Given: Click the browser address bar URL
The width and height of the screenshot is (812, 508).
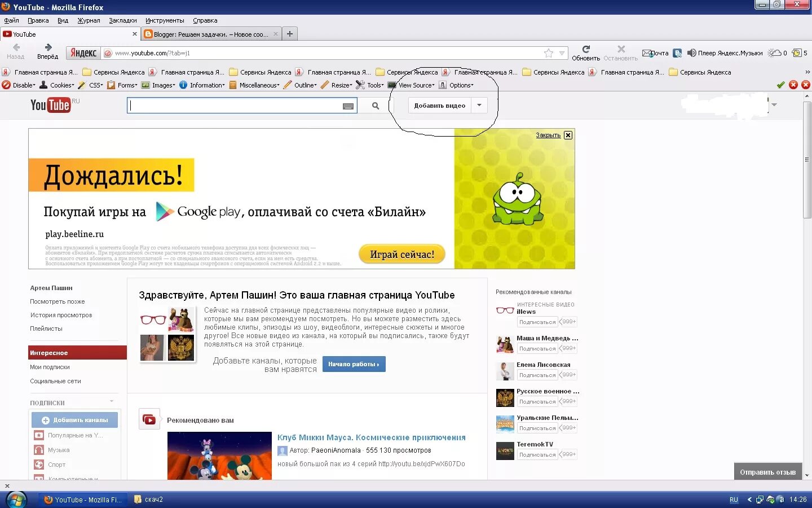Looking at the screenshot, I should pyautogui.click(x=152, y=53).
